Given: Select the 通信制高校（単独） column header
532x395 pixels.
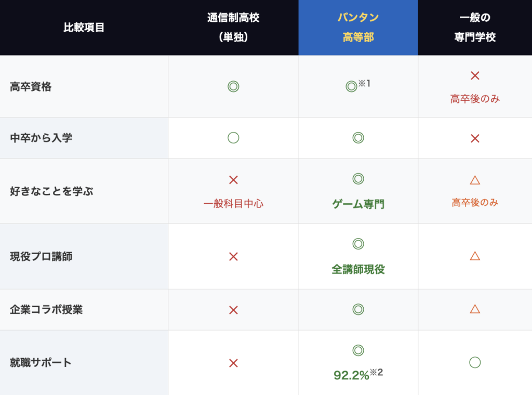Looking at the screenshot, I should (x=233, y=28).
